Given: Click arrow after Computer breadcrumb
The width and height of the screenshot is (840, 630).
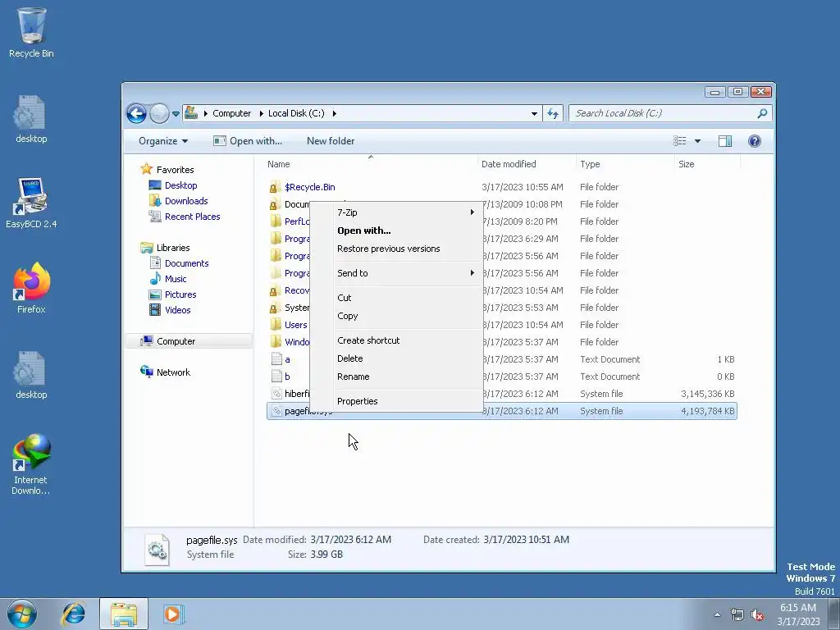Looking at the screenshot, I should (x=262, y=113).
